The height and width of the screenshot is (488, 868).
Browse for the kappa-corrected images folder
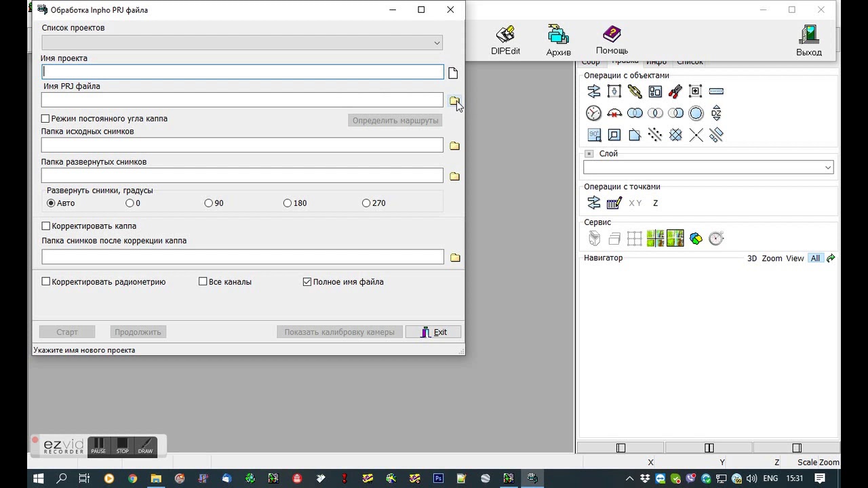(x=455, y=258)
